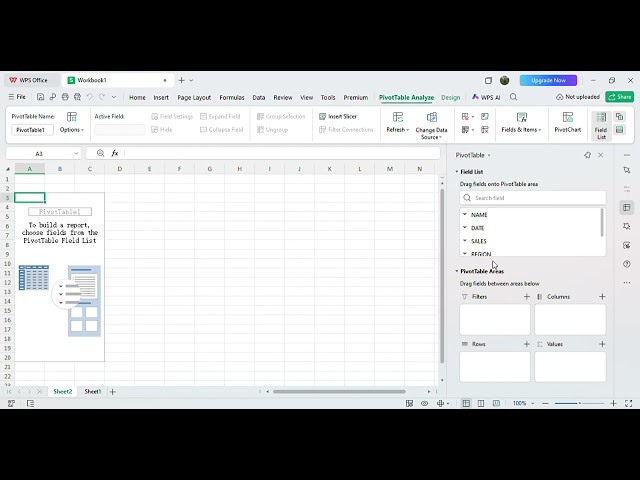Open the Formulas ribbon tab

tap(232, 98)
